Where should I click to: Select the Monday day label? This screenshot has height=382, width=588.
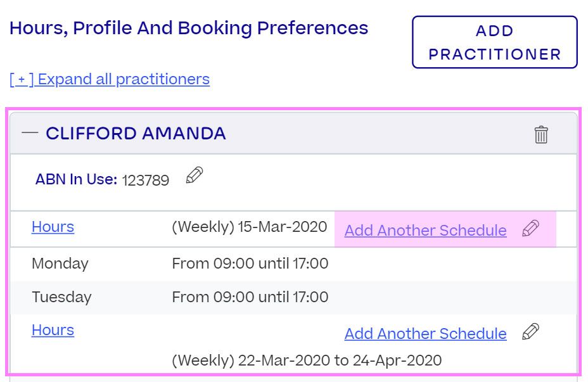coord(60,263)
